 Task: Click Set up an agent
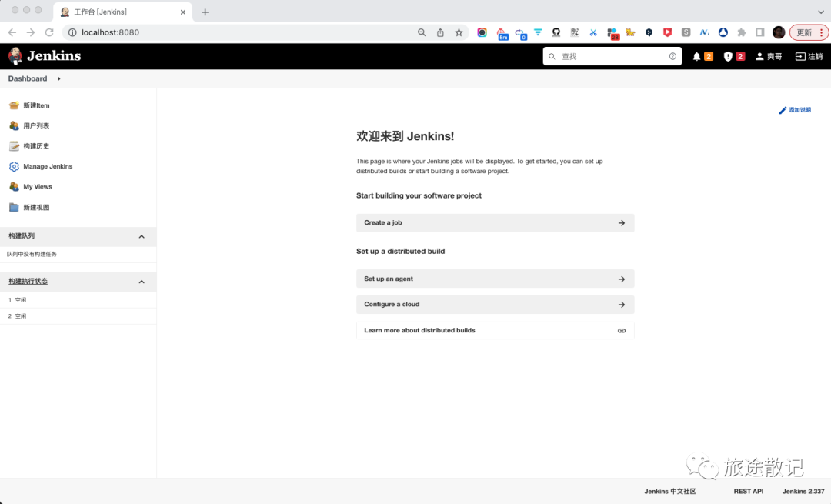(495, 279)
